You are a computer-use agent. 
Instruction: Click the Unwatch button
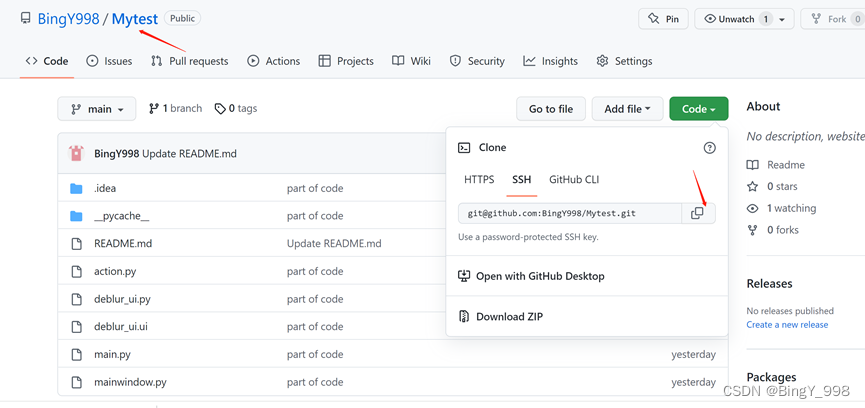[736, 19]
